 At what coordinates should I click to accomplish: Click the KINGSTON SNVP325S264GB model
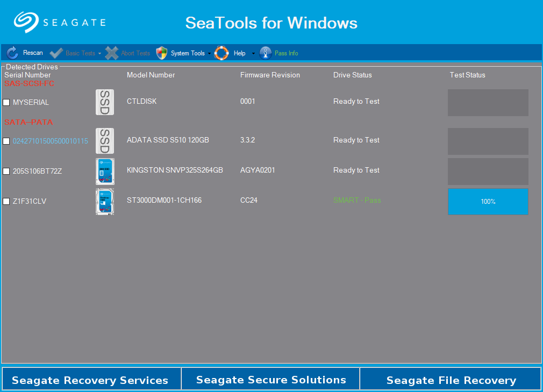point(175,170)
